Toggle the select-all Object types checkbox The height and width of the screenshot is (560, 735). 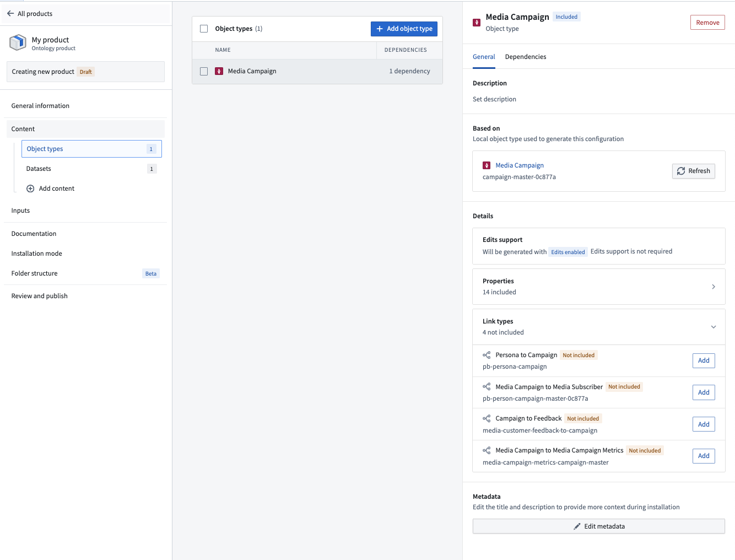coord(204,29)
